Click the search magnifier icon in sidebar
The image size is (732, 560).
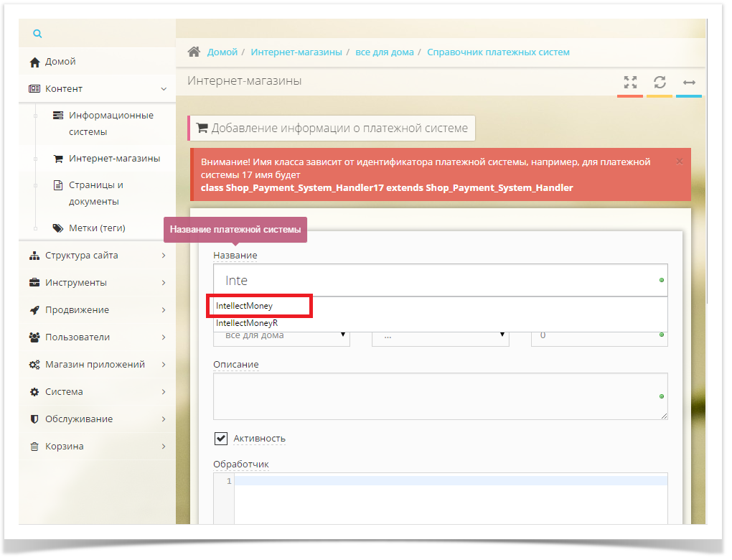point(37,34)
